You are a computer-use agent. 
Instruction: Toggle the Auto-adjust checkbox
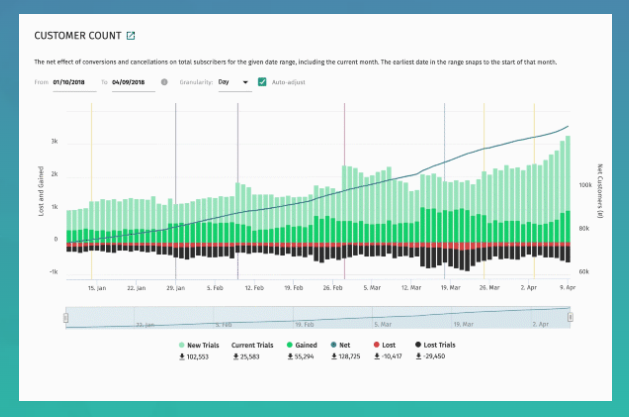pos(262,82)
